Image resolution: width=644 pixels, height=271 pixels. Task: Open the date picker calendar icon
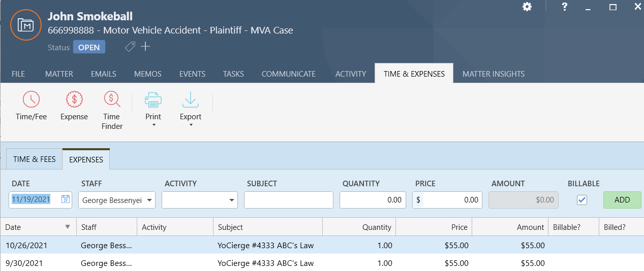point(66,199)
